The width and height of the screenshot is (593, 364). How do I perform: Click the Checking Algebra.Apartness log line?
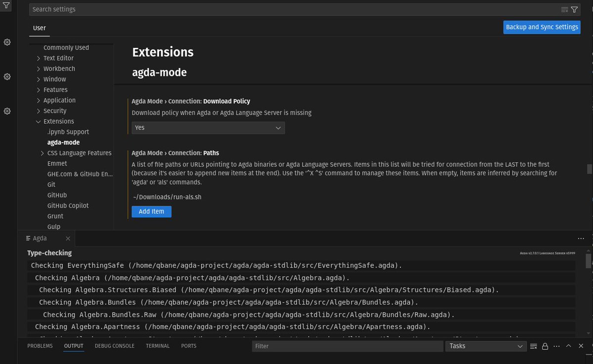pos(301,327)
